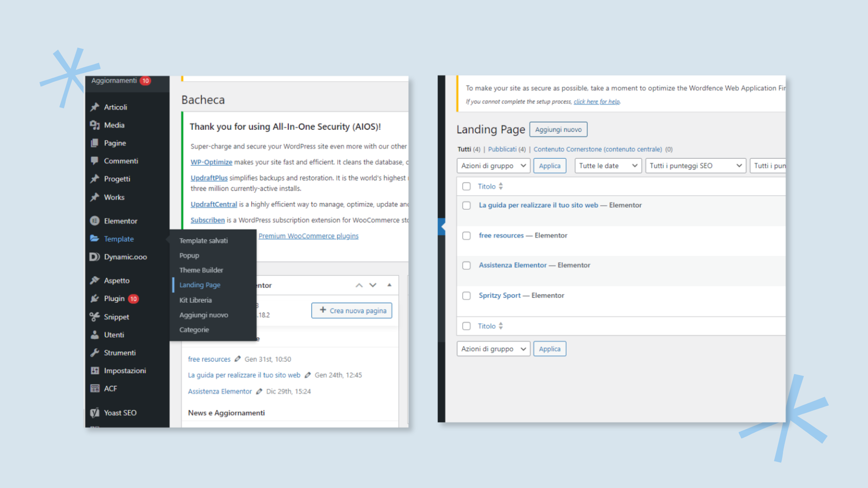This screenshot has height=488, width=868.
Task: Open Spritzy Sport landing page title
Action: (500, 296)
